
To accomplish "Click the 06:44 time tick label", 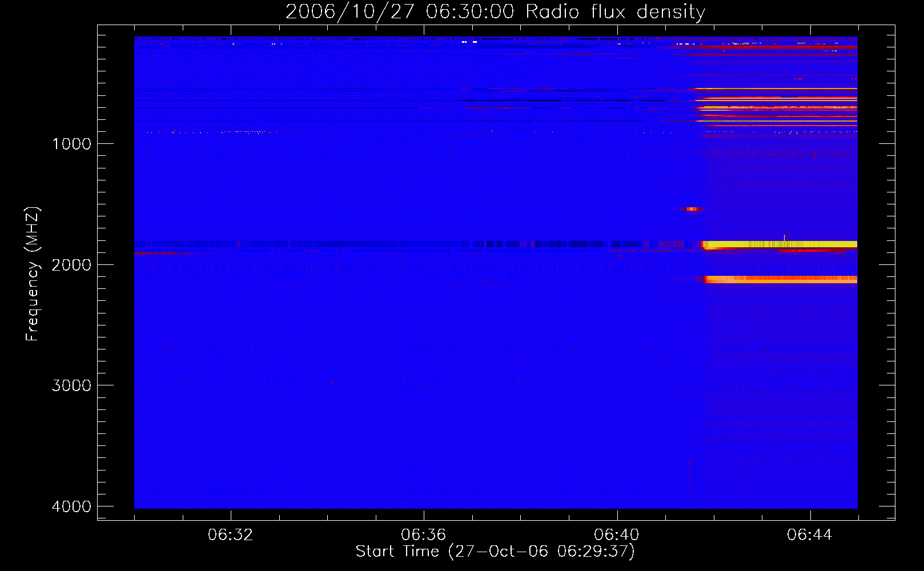I will (810, 535).
